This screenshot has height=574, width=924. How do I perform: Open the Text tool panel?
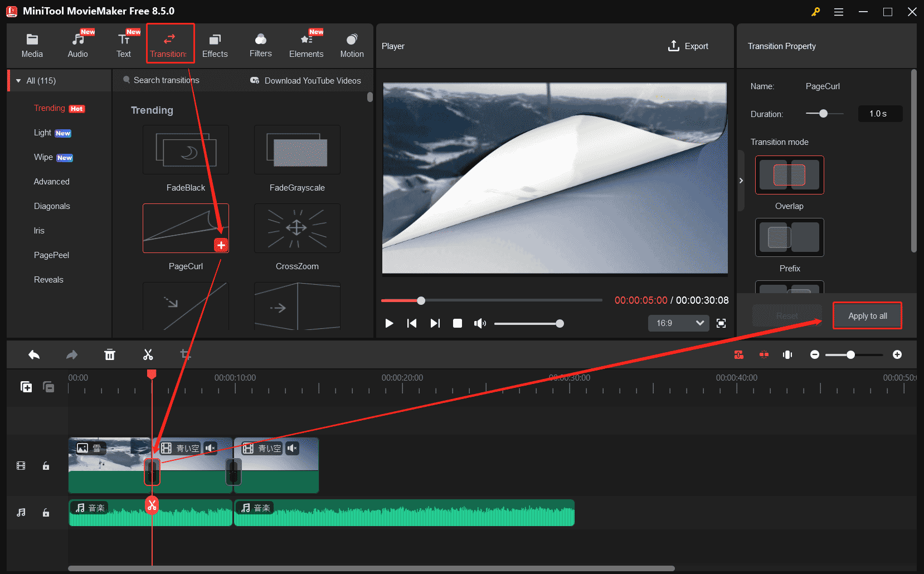click(x=124, y=45)
